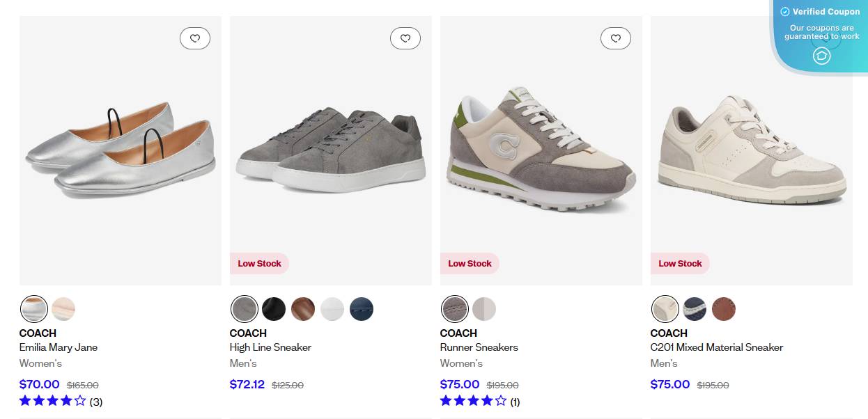Click the heart icon on Runner Sneakers
This screenshot has width=868, height=419.
(x=616, y=38)
